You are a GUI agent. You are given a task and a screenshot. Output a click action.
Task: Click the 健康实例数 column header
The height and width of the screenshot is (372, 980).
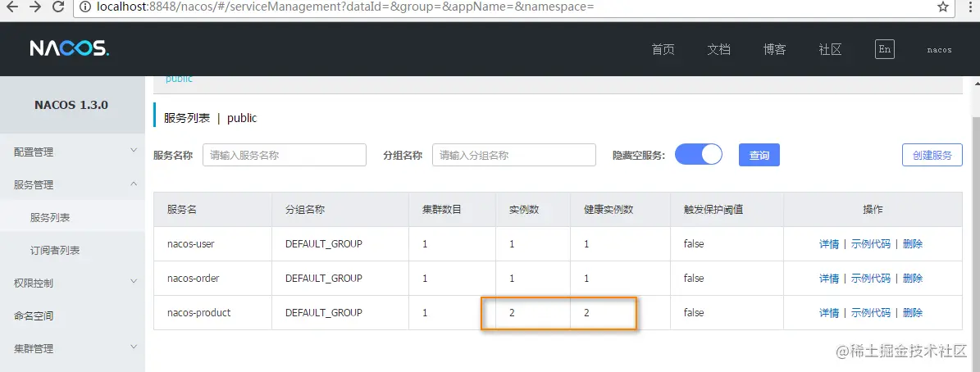[620, 210]
